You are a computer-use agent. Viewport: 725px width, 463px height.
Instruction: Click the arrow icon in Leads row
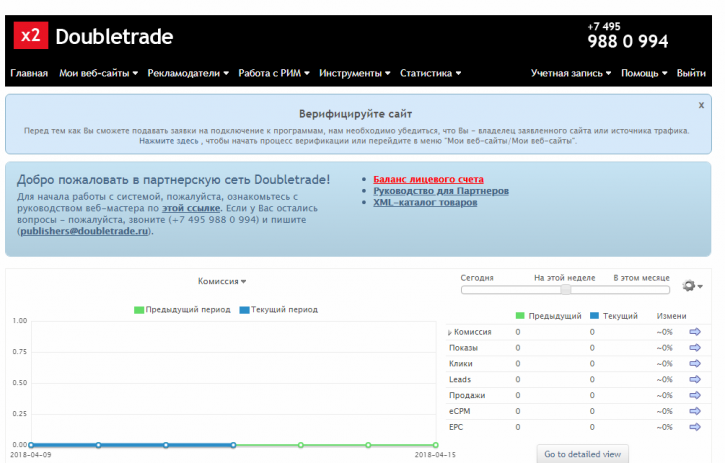(695, 379)
